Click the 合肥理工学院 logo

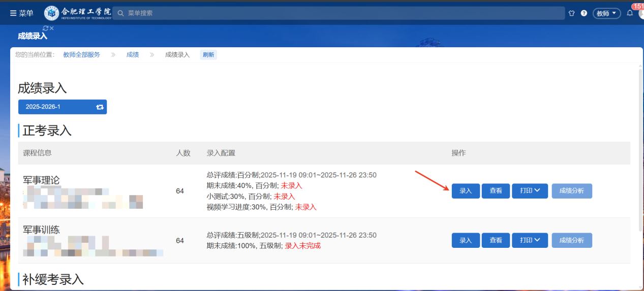pos(77,13)
